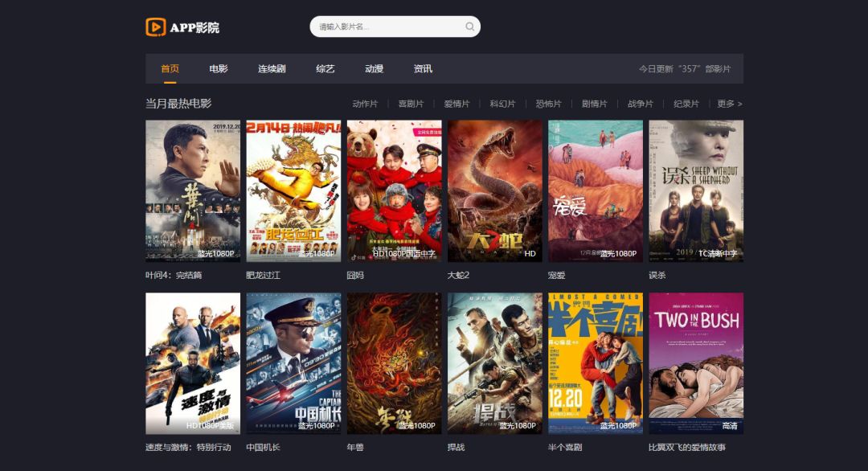Open the 肥龙过江 poster thumbnail
Screen dimensions: 868x471
pos(293,191)
